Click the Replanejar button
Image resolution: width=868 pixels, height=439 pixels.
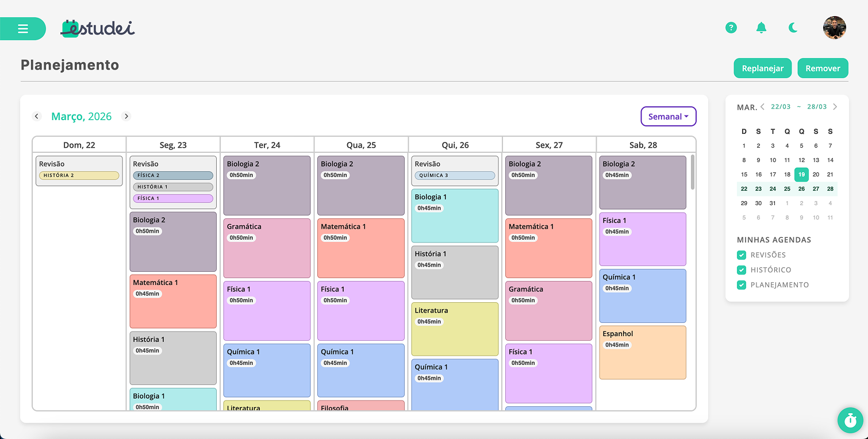pyautogui.click(x=763, y=68)
